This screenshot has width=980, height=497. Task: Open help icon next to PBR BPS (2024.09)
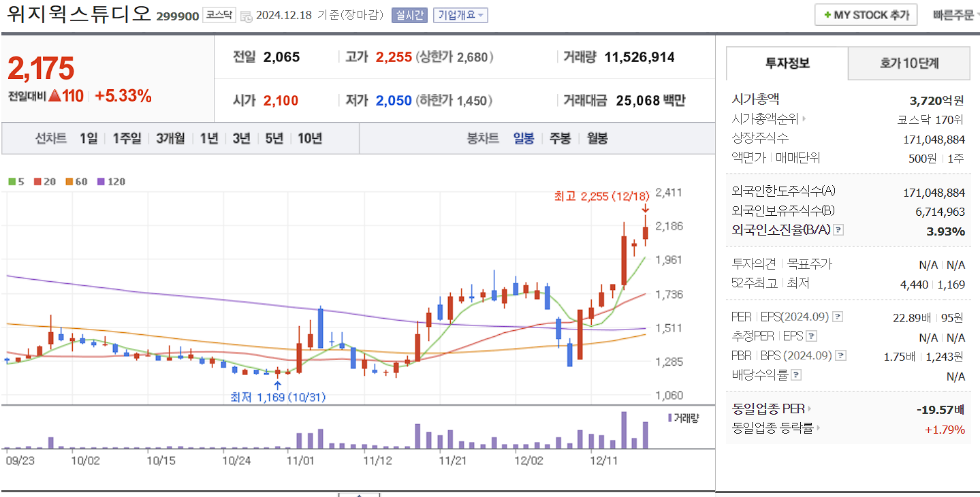tap(842, 355)
